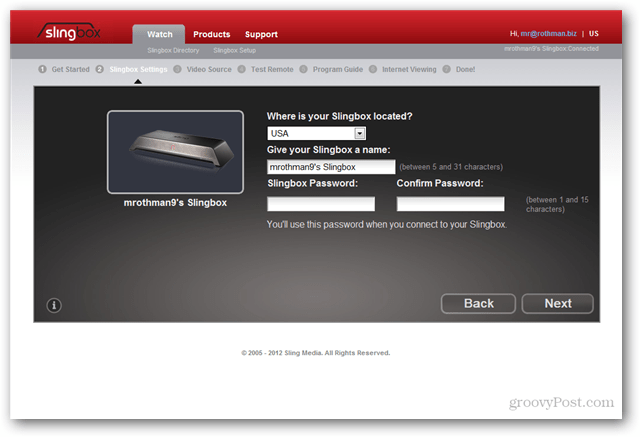Click step 2 circle before Slingbox Settings

[x=100, y=69]
